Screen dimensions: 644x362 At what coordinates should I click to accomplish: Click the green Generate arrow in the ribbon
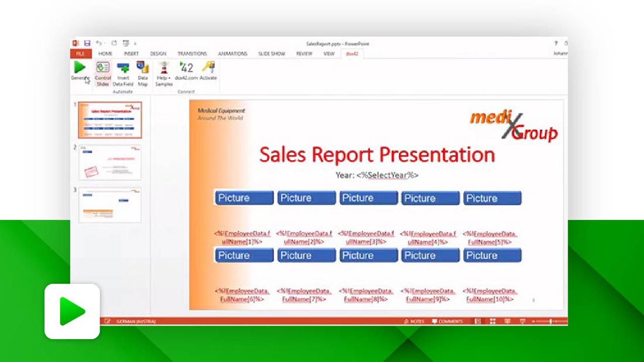tap(80, 67)
